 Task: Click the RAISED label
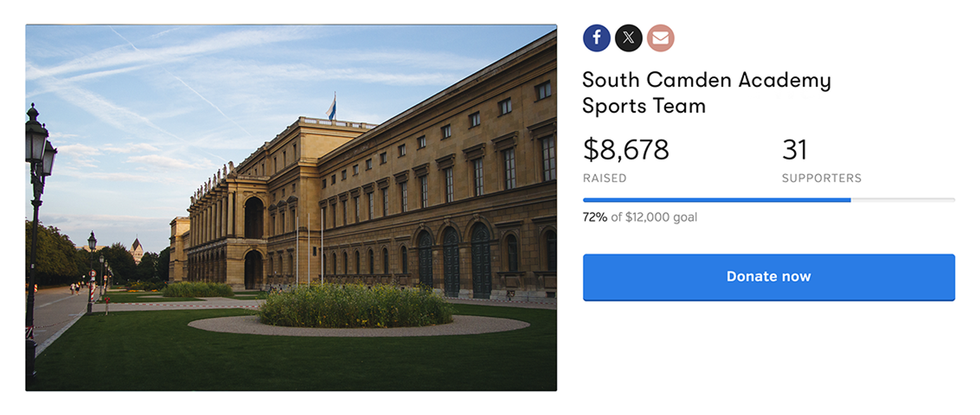point(605,178)
